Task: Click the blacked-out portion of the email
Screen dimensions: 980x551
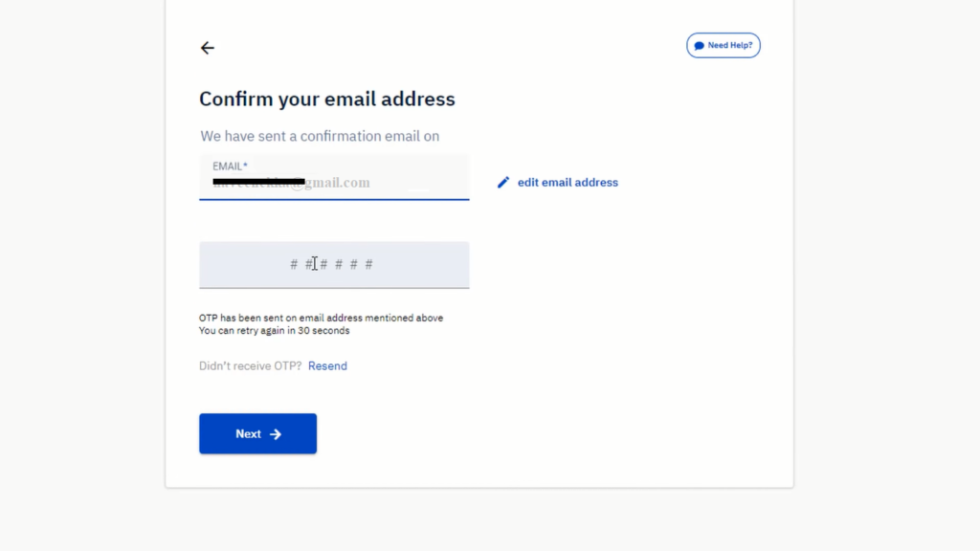Action: tap(258, 182)
